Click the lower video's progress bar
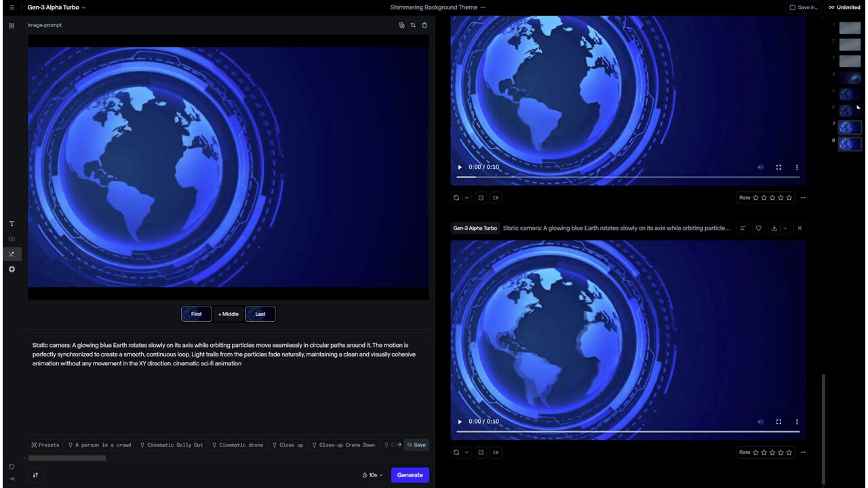This screenshot has height=488, width=868. [x=628, y=432]
